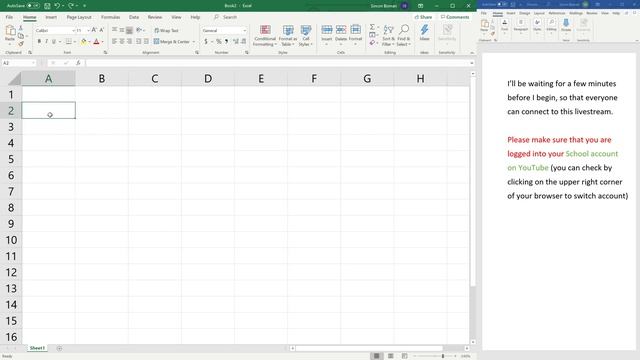Open the File tab in Excel

9,17
